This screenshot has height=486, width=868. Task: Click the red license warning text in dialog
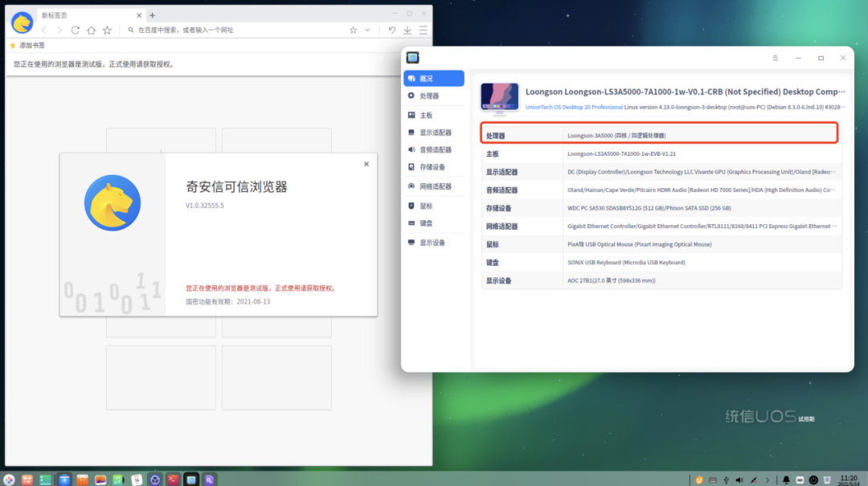[x=261, y=288]
